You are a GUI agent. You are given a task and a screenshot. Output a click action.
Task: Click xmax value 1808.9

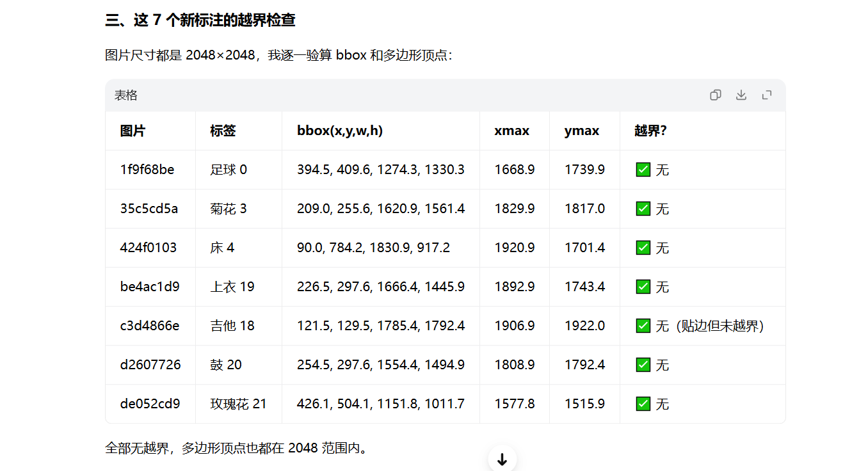[515, 365]
